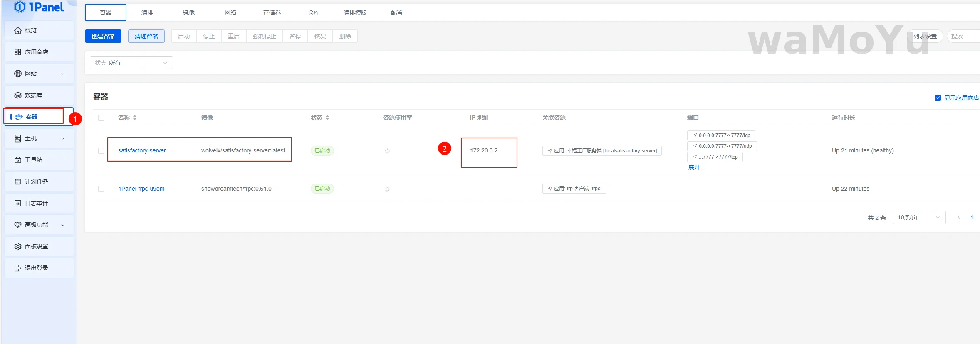The height and width of the screenshot is (344, 980).
Task: Tick the satisfactory-server row checkbox
Action: (101, 151)
